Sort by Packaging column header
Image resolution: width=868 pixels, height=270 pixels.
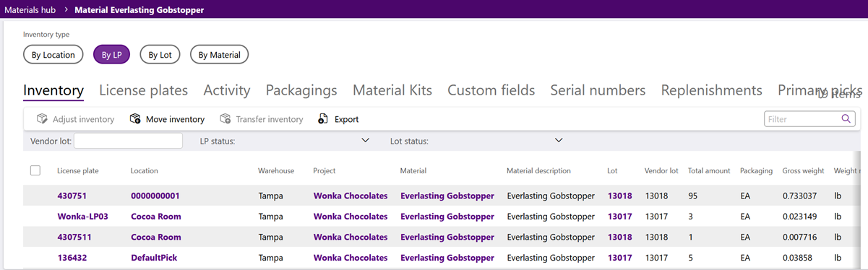pos(757,171)
